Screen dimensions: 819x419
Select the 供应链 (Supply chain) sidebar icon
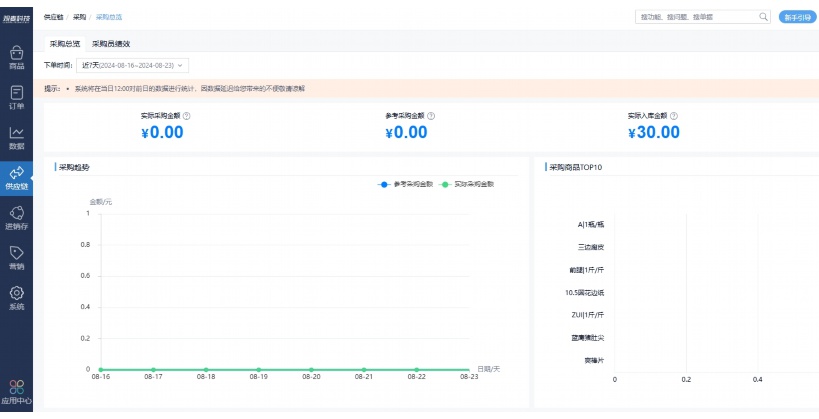click(x=16, y=177)
